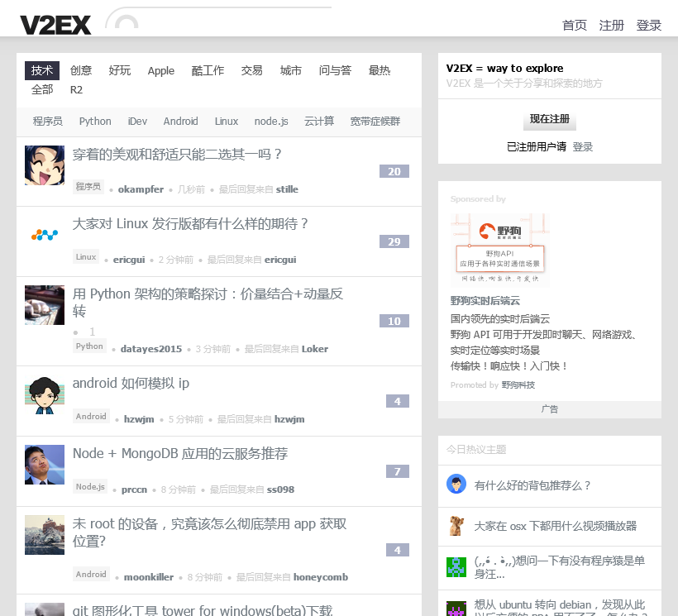Click reply count badge 20
678x616 pixels.
point(394,171)
